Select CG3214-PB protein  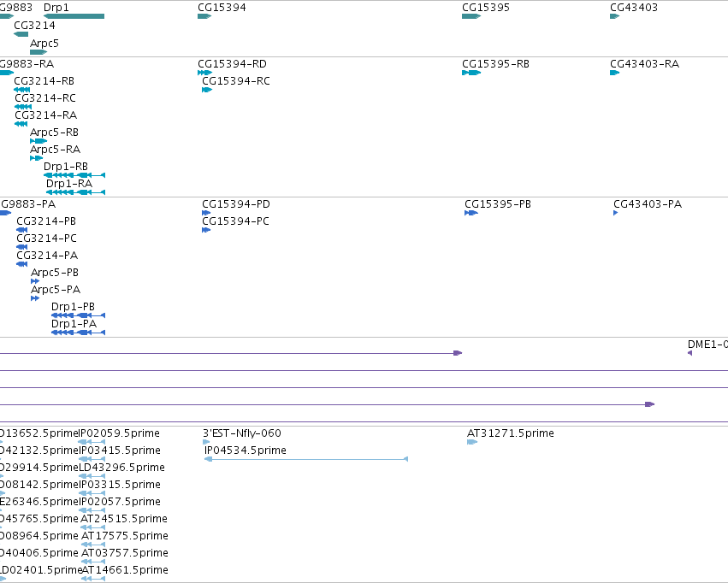pos(22,230)
